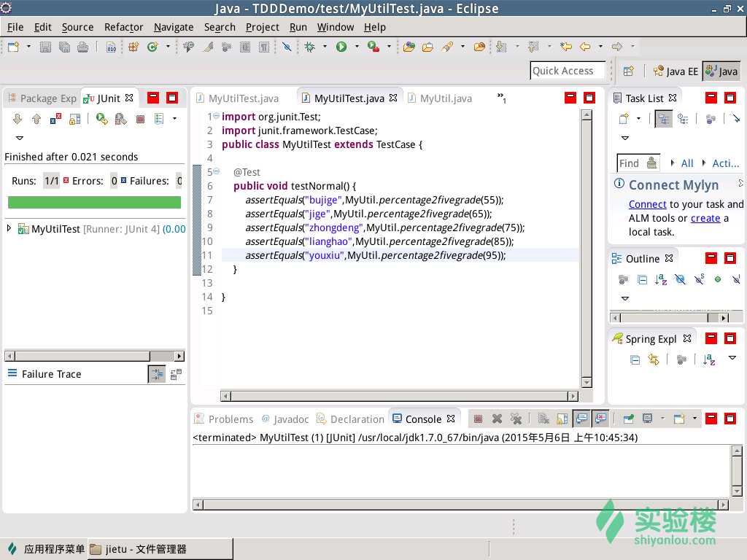The image size is (747, 560).
Task: Click the Quick Access field
Action: 568,71
